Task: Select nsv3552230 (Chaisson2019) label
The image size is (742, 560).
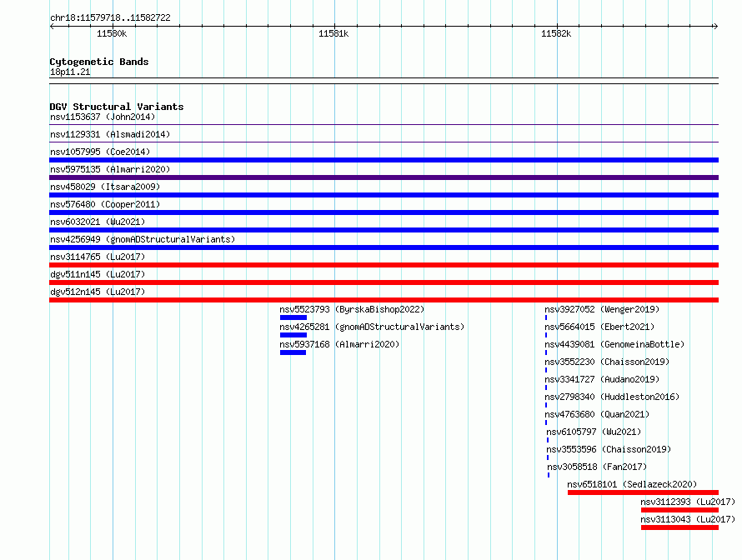Action: click(x=607, y=362)
